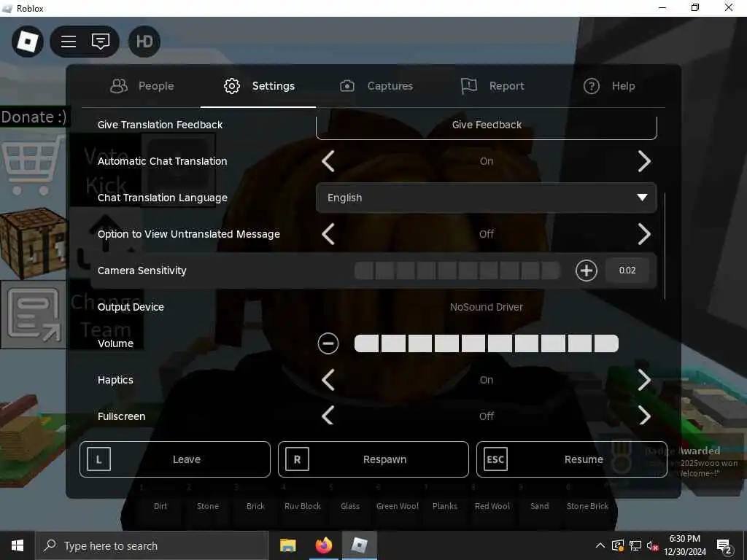The width and height of the screenshot is (747, 560).
Task: Click the right arrow for Fullscreen
Action: tap(644, 416)
